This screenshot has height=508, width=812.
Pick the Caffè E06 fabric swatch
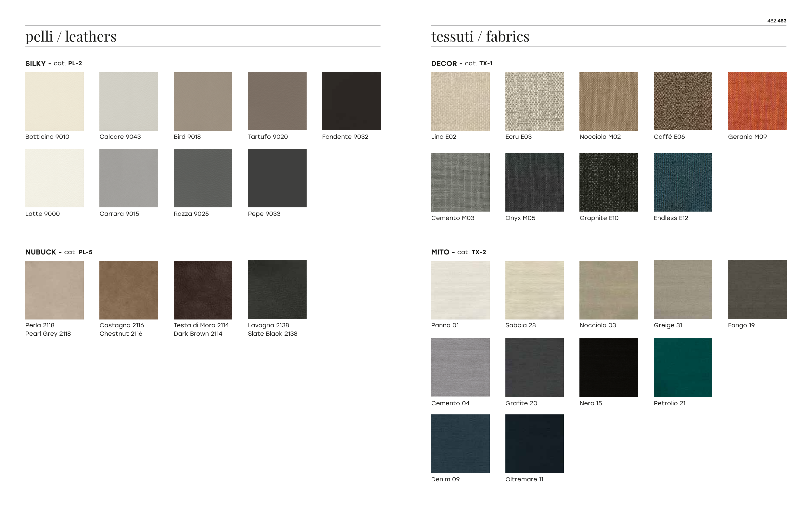click(682, 101)
